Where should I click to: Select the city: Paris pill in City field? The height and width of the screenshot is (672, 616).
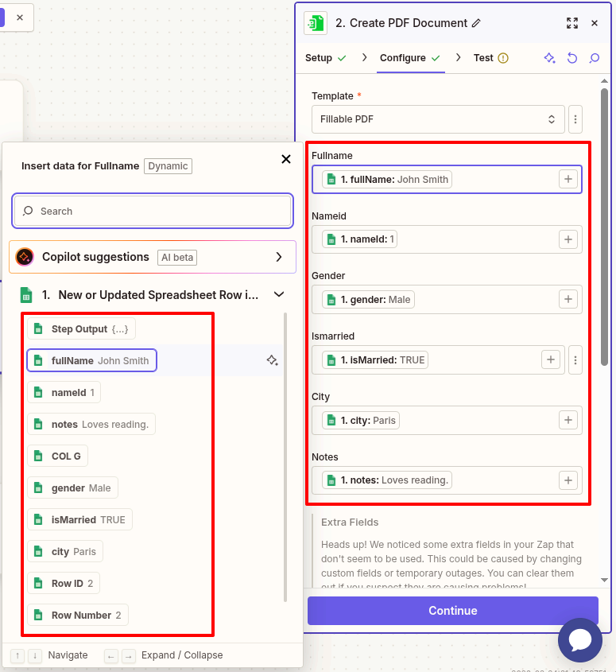tap(361, 420)
